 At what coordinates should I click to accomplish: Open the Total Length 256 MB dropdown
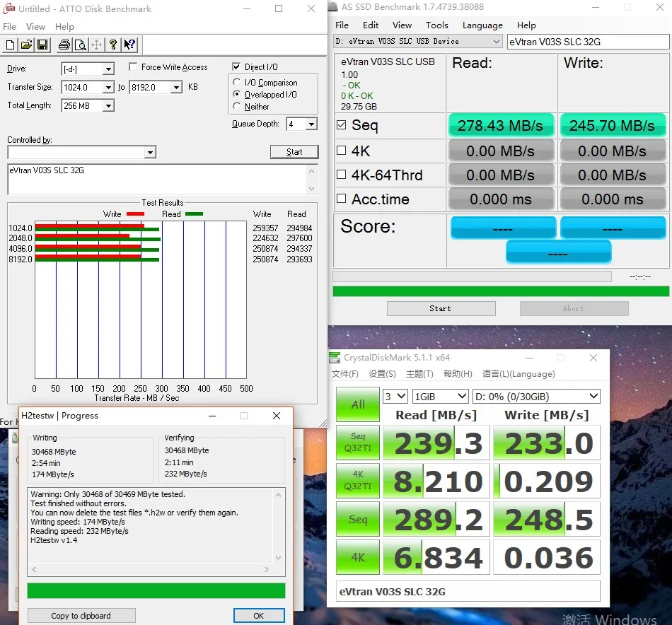(x=108, y=105)
